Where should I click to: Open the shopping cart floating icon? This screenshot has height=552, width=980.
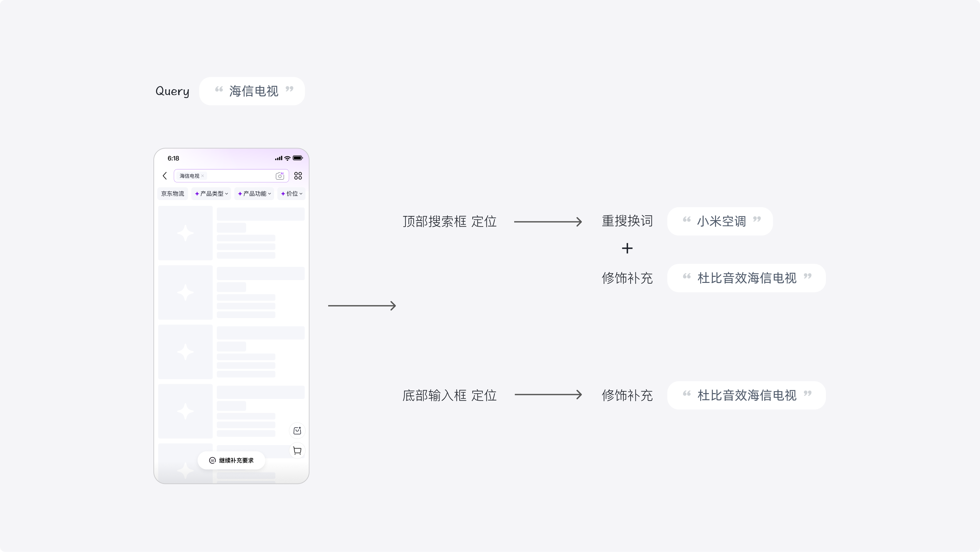tap(298, 451)
